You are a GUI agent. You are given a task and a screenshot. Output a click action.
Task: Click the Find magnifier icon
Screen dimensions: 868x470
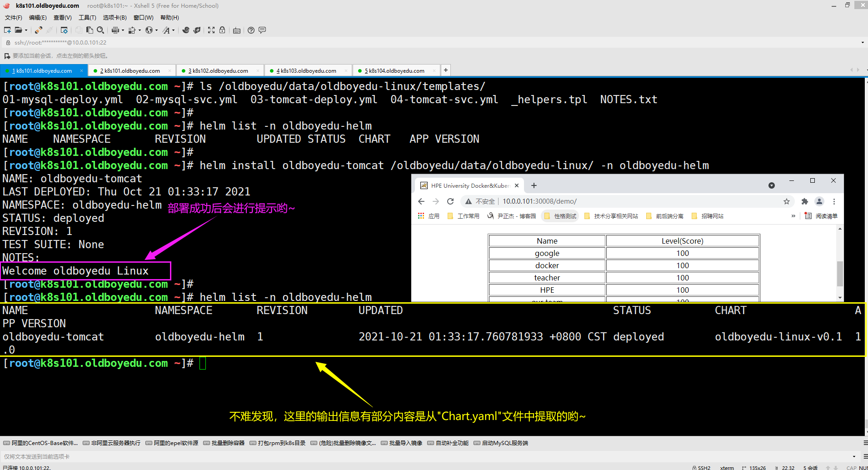click(100, 30)
